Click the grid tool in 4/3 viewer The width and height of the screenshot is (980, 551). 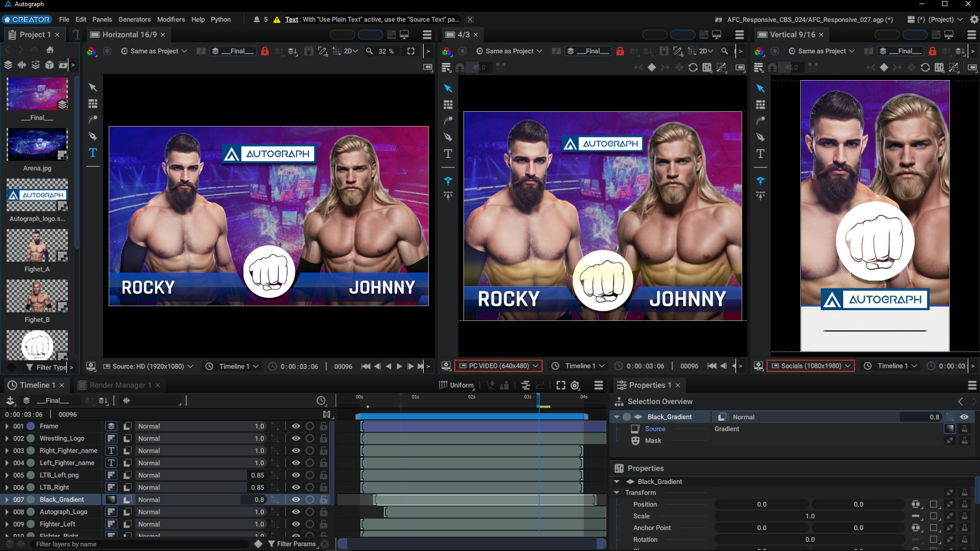pos(448,105)
